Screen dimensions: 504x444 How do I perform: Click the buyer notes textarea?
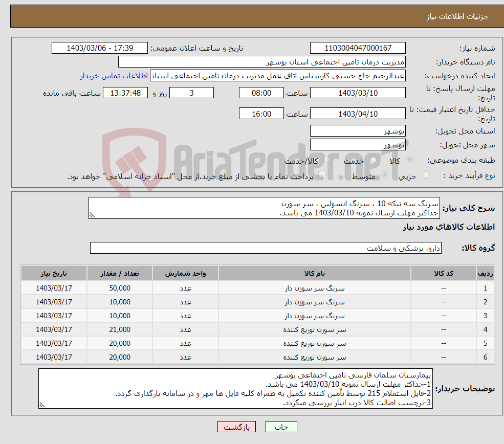pos(235,389)
